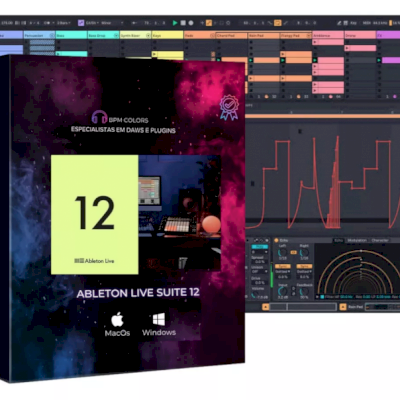This screenshot has height=400, width=400.
Task: Select the Rain Pad track header
Action: tap(264, 35)
